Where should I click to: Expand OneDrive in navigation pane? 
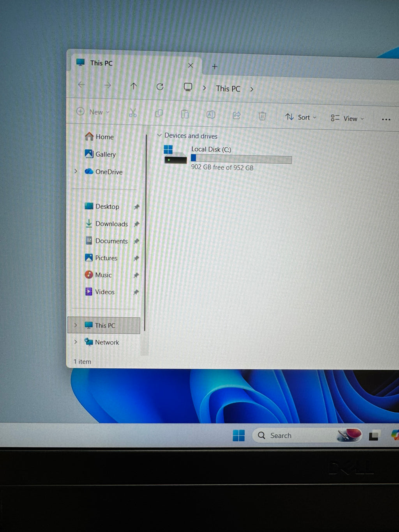coord(76,171)
